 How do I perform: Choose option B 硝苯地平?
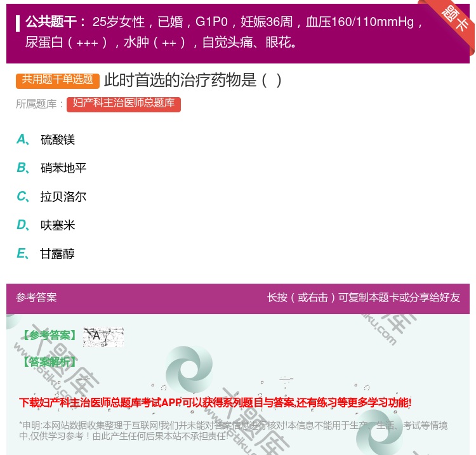pyautogui.click(x=63, y=168)
